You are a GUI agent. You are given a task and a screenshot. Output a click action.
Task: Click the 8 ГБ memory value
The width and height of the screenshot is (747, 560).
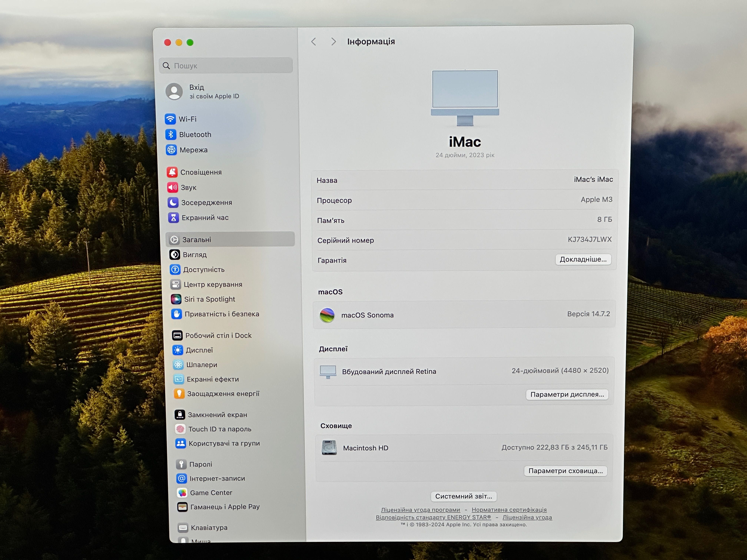tap(605, 219)
